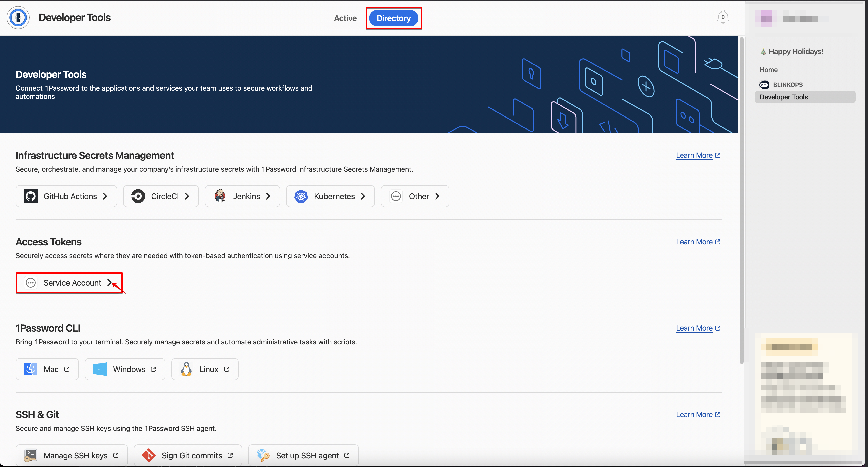Screen dimensions: 868x467
Task: Open the Linux 1Password CLI option
Action: (x=204, y=369)
